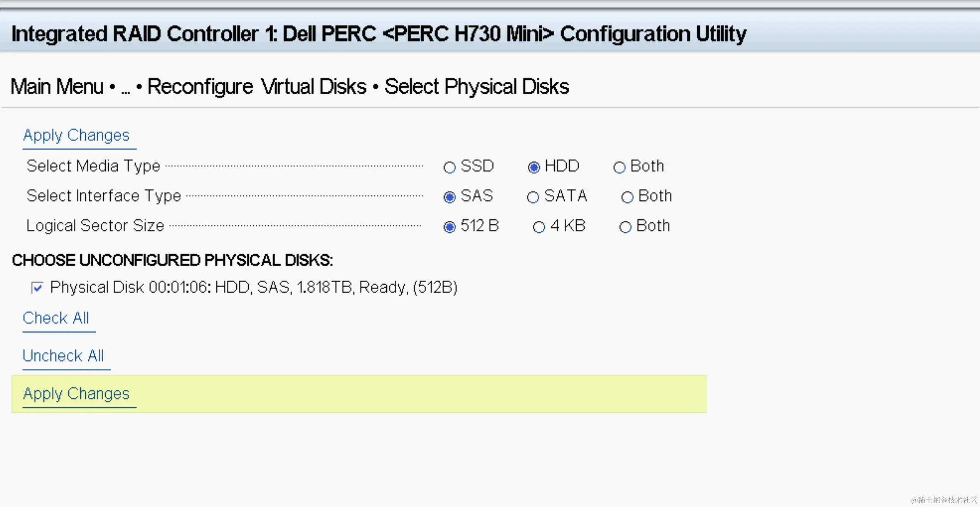
Task: Select the SATA interface type option
Action: point(533,197)
